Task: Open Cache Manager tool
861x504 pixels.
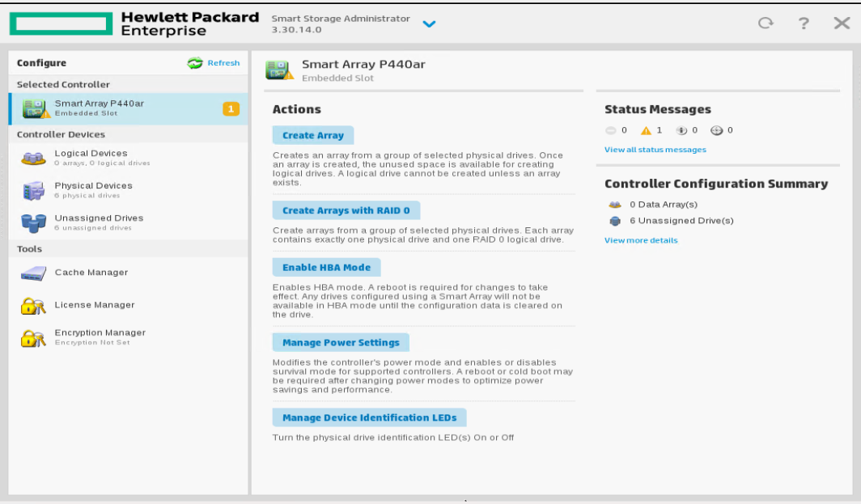Action: point(129,273)
